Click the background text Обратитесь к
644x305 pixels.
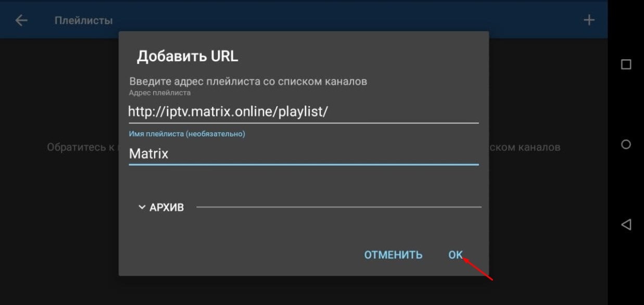83,148
